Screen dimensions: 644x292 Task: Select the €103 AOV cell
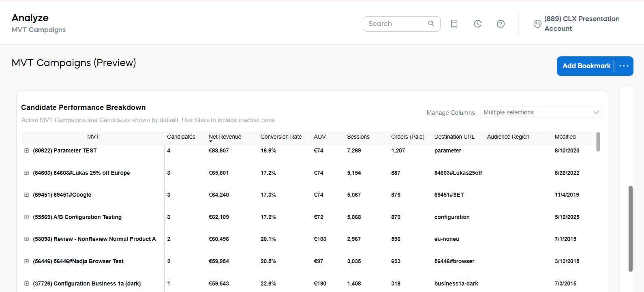click(x=320, y=239)
